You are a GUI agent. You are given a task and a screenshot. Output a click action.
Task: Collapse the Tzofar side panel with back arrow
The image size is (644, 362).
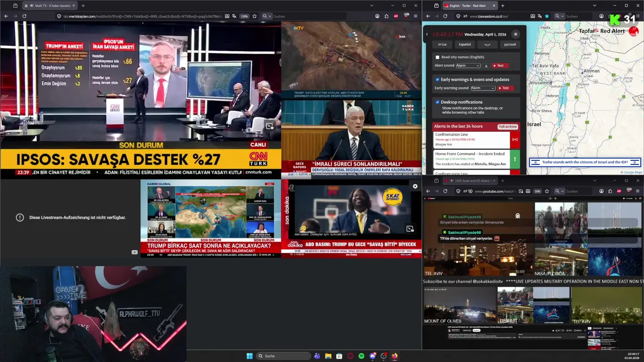pyautogui.click(x=427, y=34)
